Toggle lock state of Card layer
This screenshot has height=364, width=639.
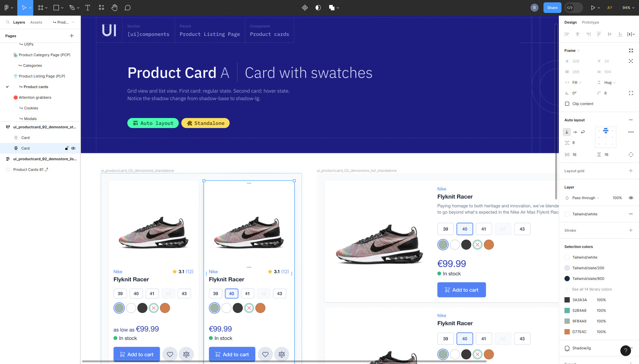coord(67,148)
